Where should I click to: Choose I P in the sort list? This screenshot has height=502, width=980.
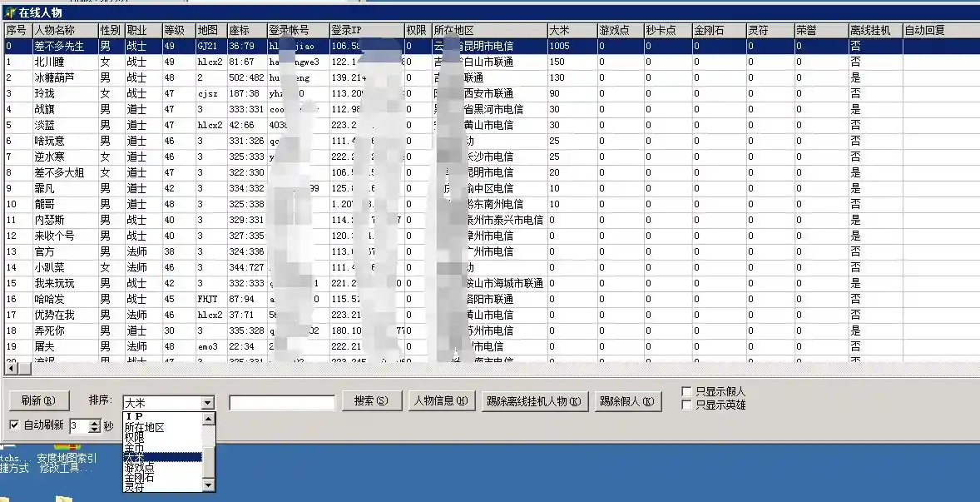tap(162, 416)
